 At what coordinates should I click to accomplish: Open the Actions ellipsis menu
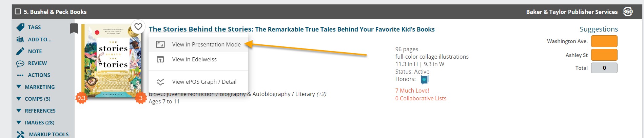tap(20, 75)
